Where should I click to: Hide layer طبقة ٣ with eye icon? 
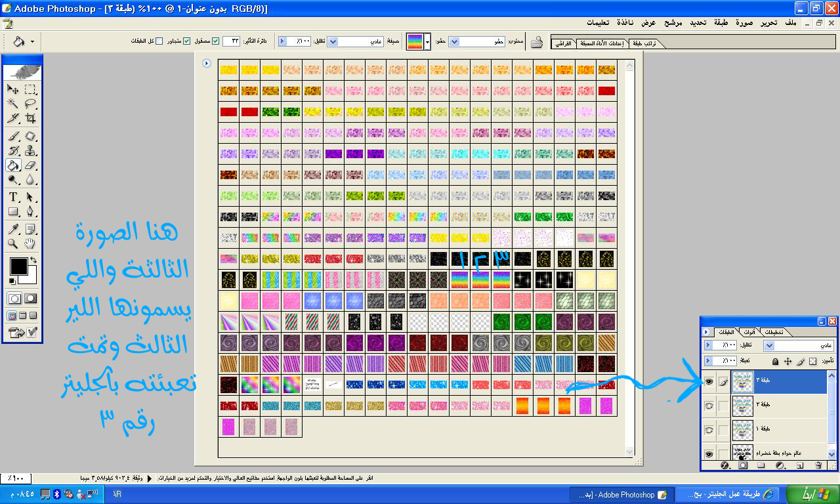pos(708,380)
